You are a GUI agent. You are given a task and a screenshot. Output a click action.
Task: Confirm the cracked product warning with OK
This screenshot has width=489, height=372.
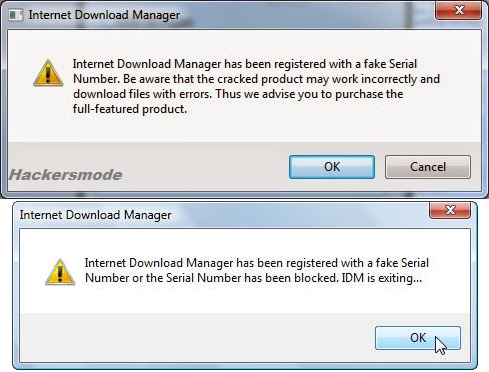pyautogui.click(x=332, y=167)
